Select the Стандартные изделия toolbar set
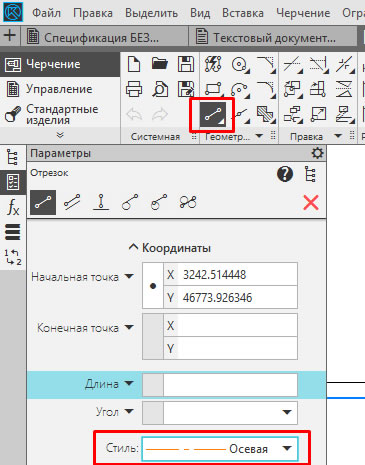 click(60, 114)
